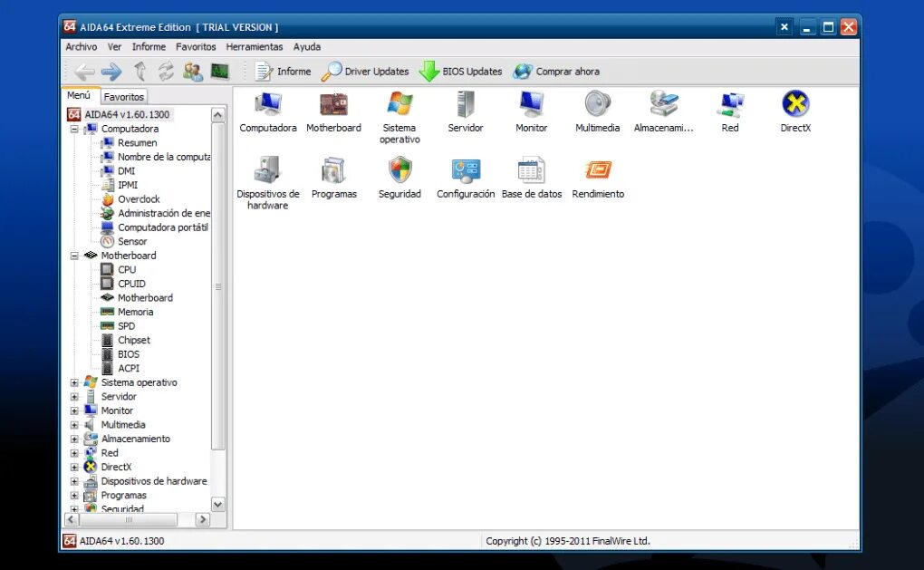Open the Monitor icon in main pane

coord(532,105)
